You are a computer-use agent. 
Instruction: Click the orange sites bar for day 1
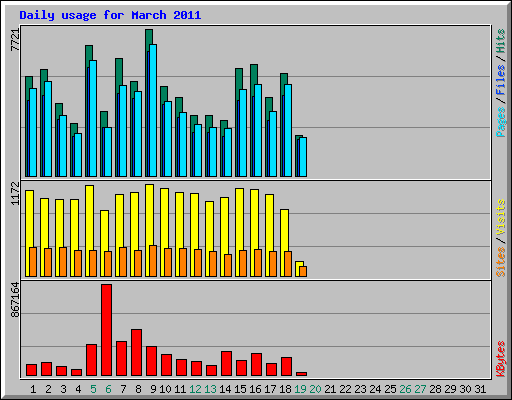click(33, 262)
